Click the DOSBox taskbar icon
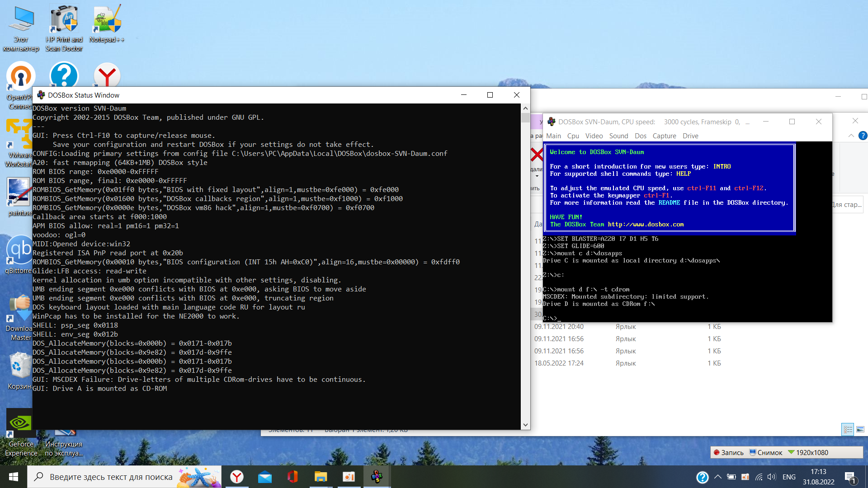The image size is (868, 488). (377, 476)
